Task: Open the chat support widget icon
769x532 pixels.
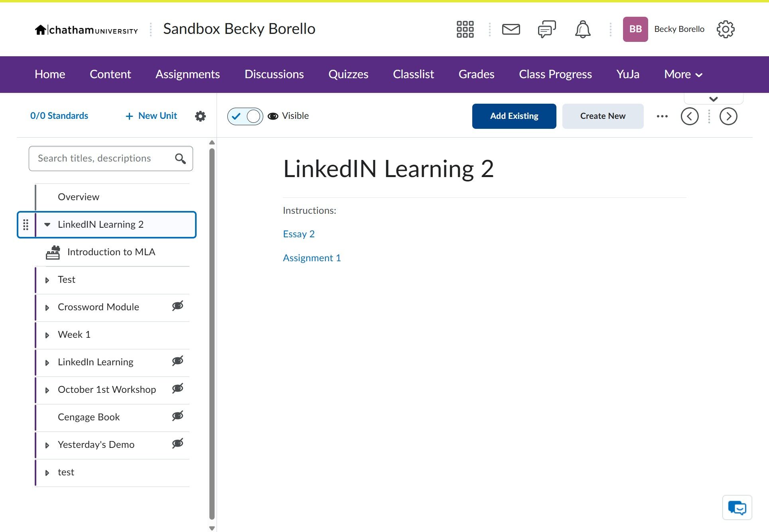Action: point(737,508)
